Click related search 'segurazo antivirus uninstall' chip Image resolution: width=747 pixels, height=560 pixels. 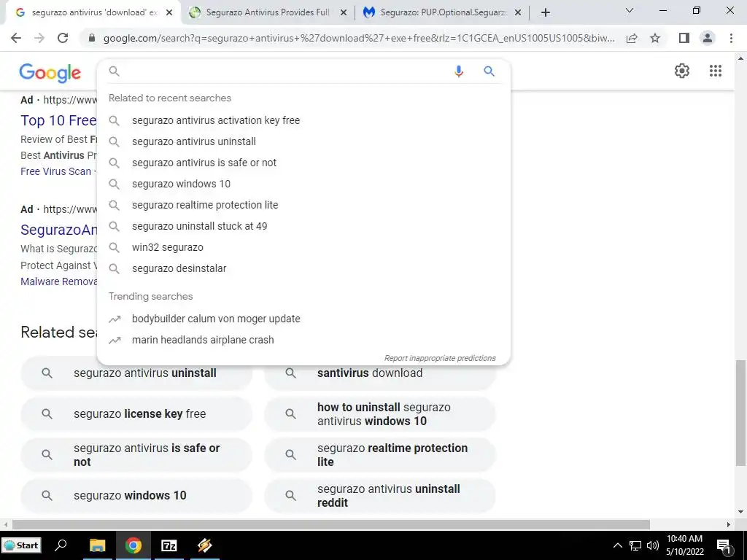(136, 373)
